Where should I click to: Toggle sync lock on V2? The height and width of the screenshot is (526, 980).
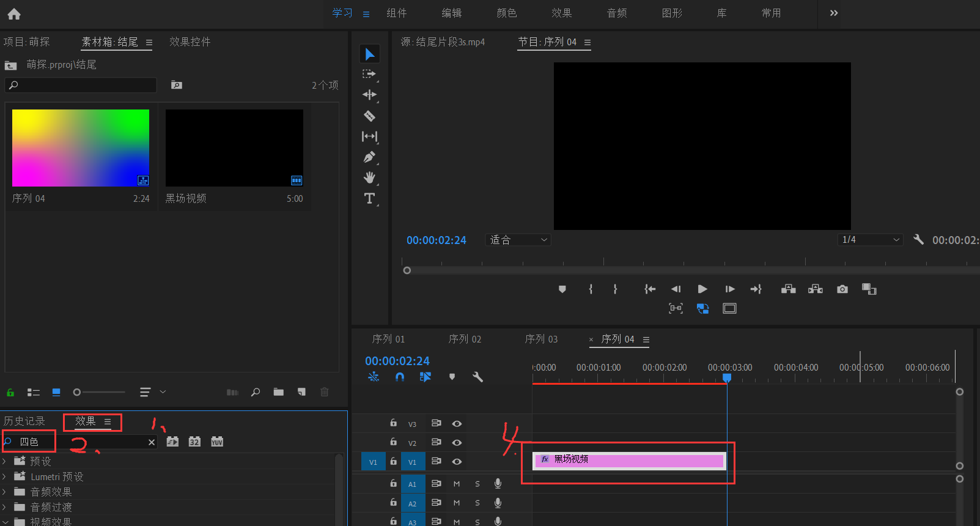click(437, 442)
